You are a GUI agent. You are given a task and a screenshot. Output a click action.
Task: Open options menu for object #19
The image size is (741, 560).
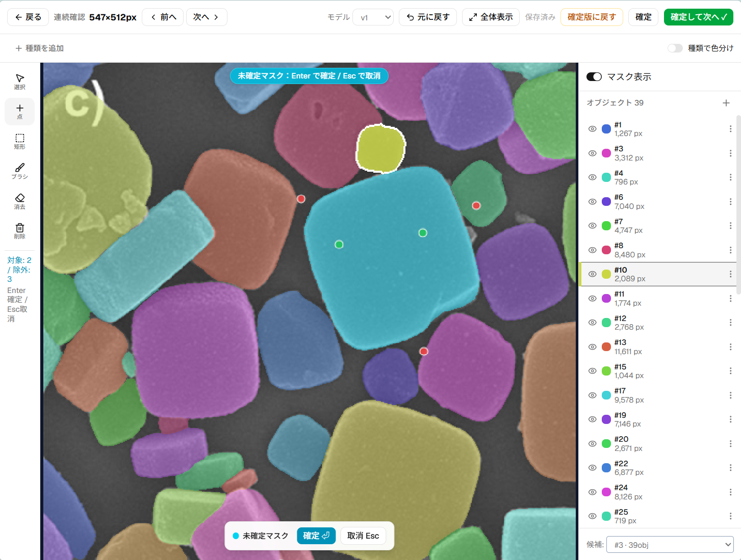[730, 419]
